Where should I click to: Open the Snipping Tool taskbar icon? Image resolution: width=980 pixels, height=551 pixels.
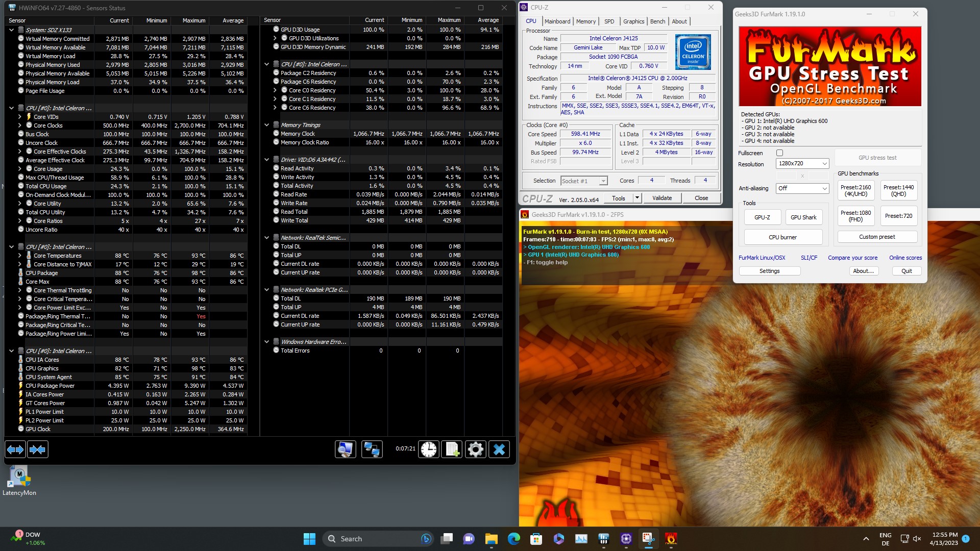click(x=648, y=539)
